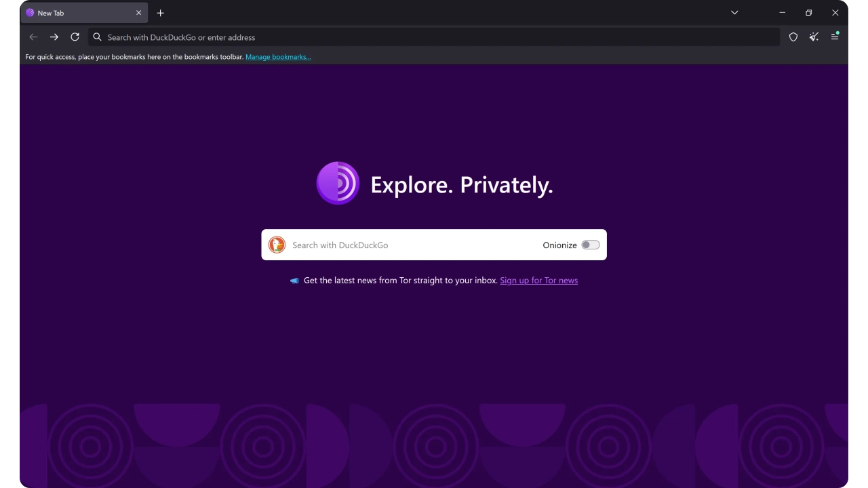Image resolution: width=868 pixels, height=488 pixels.
Task: Click the megaphone icon beside news text
Action: pos(294,281)
